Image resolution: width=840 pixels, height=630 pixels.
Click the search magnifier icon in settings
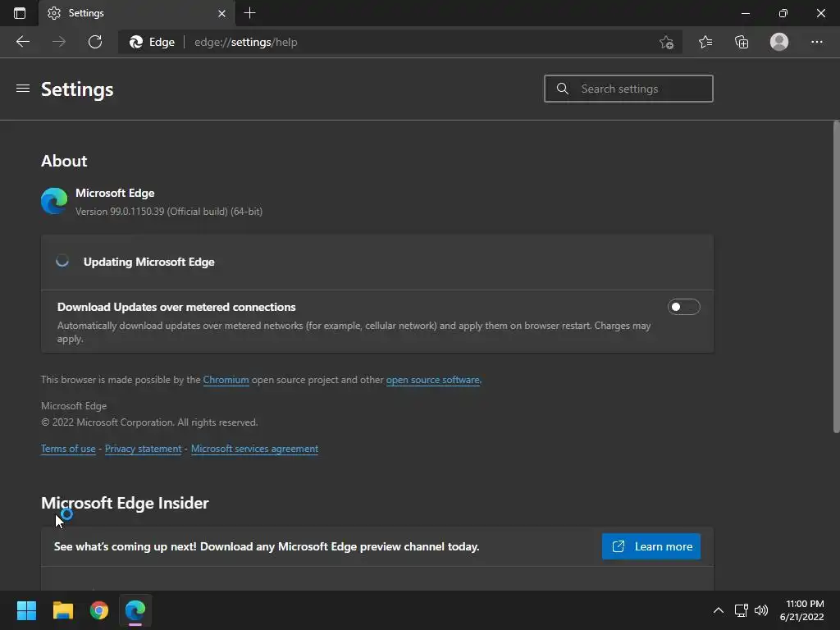(x=562, y=89)
